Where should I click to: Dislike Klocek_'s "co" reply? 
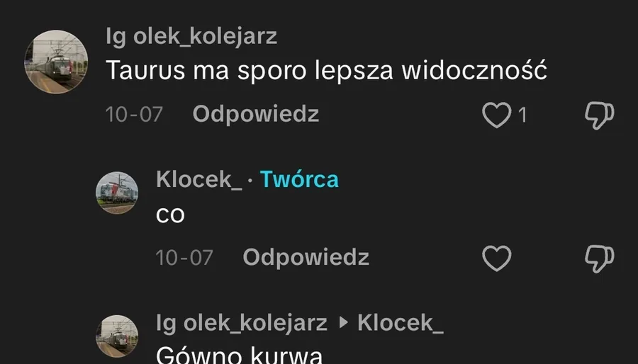pyautogui.click(x=599, y=258)
